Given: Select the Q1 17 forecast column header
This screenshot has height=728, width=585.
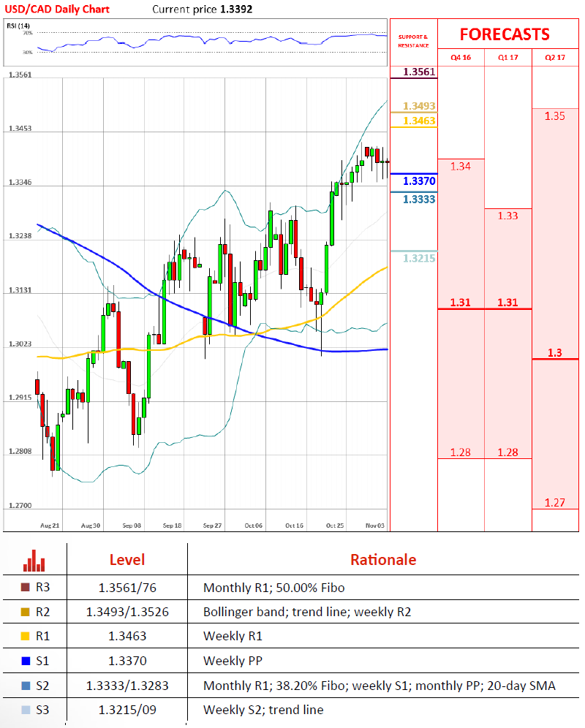Looking at the screenshot, I should [508, 58].
